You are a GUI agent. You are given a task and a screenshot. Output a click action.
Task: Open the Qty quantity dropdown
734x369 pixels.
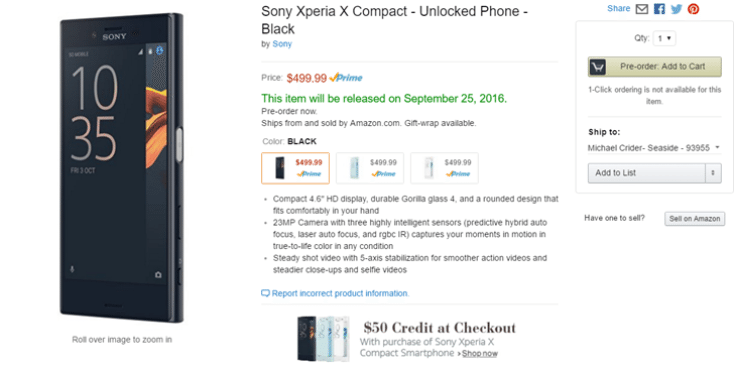click(664, 38)
